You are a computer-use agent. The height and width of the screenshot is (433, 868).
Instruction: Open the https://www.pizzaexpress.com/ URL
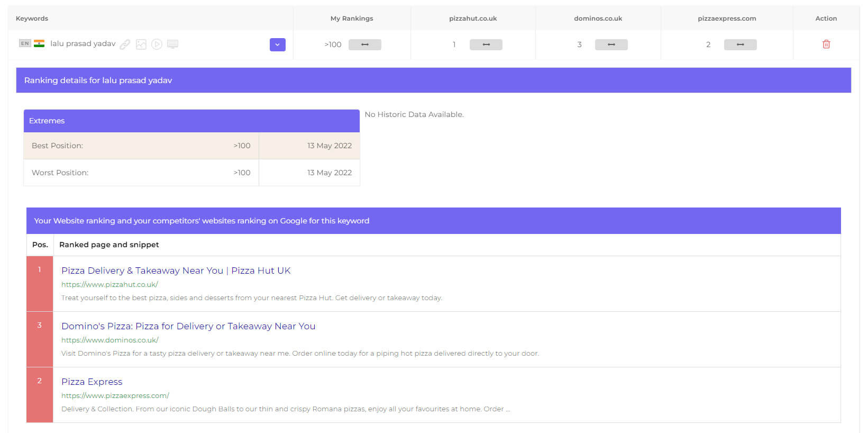115,395
